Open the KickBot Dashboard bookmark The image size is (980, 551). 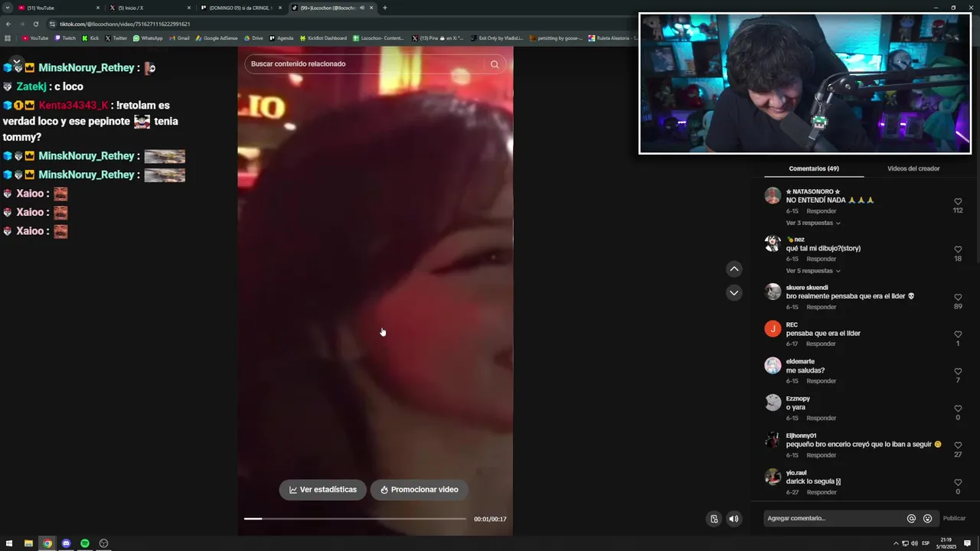coord(322,38)
